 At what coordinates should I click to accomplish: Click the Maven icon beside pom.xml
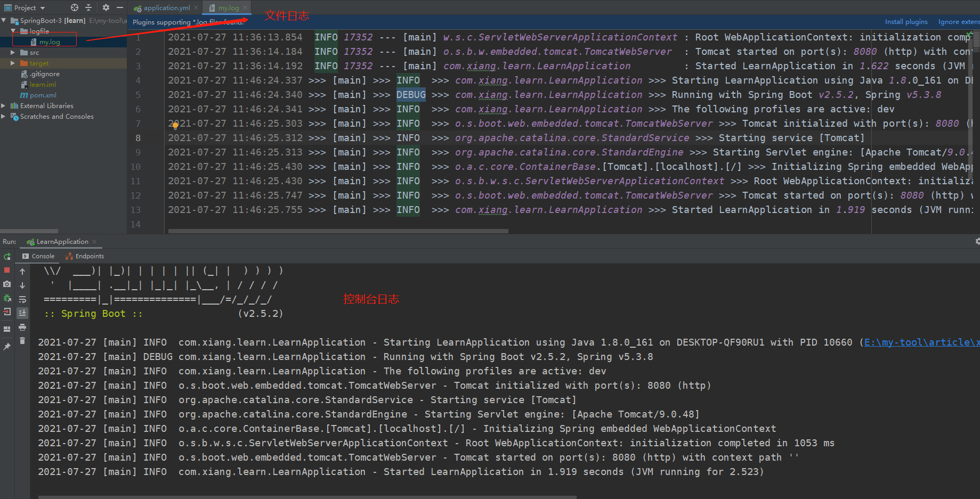[24, 95]
